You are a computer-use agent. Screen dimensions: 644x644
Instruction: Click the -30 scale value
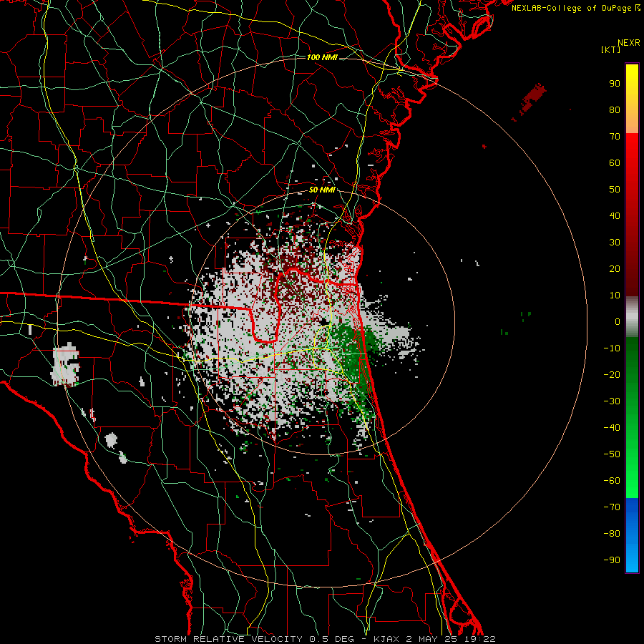coord(612,401)
